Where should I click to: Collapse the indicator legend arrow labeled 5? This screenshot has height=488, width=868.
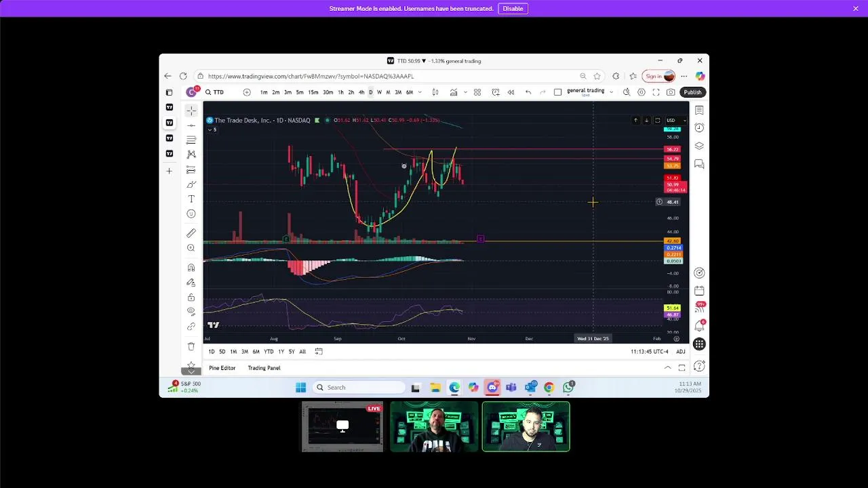click(212, 129)
